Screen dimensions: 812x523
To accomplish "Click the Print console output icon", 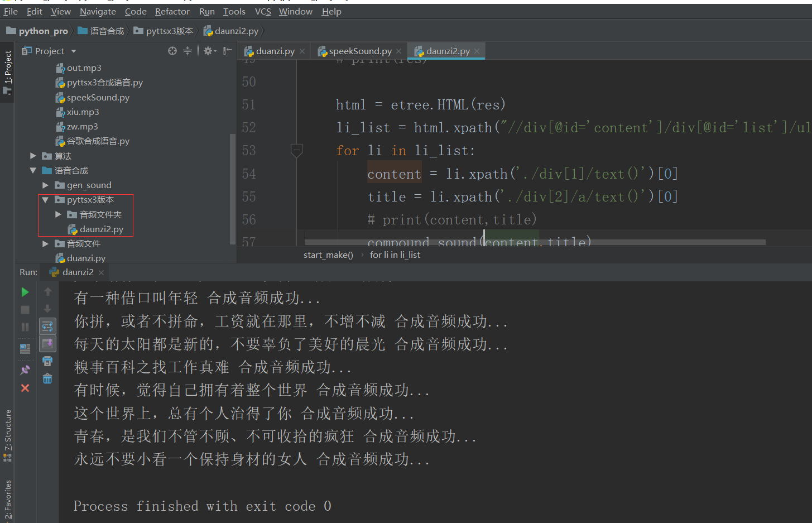I will coord(47,361).
